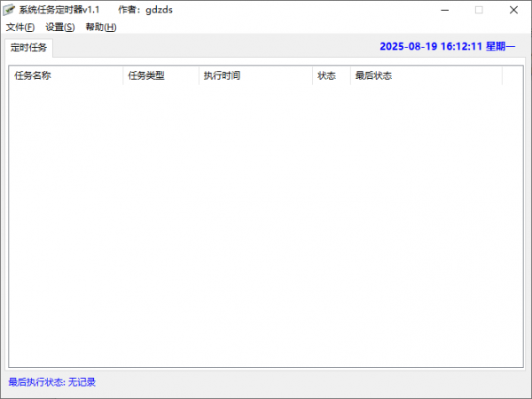Click the date and time display
Screen dimensions: 532x399
point(448,46)
